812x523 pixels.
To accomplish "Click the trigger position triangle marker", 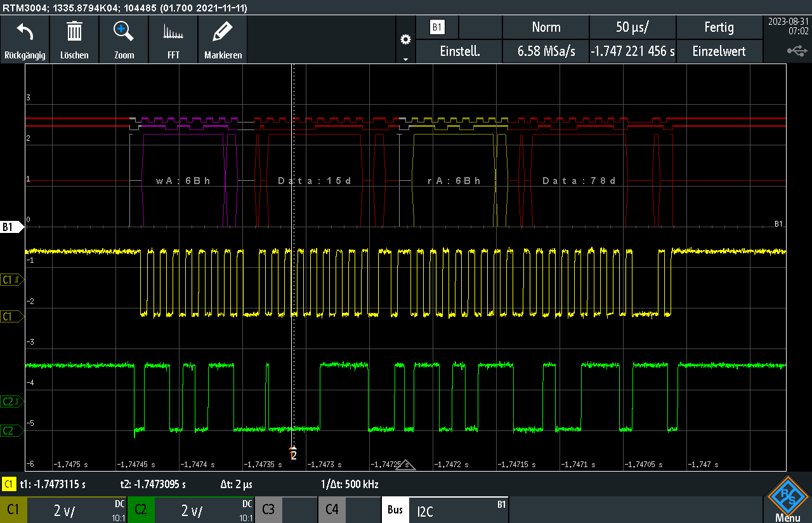I will 405,465.
